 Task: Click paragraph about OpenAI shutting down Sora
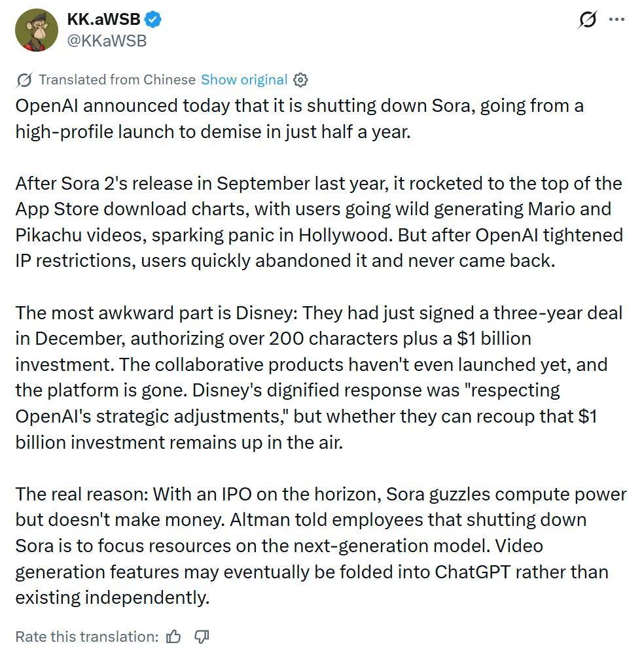click(x=299, y=118)
